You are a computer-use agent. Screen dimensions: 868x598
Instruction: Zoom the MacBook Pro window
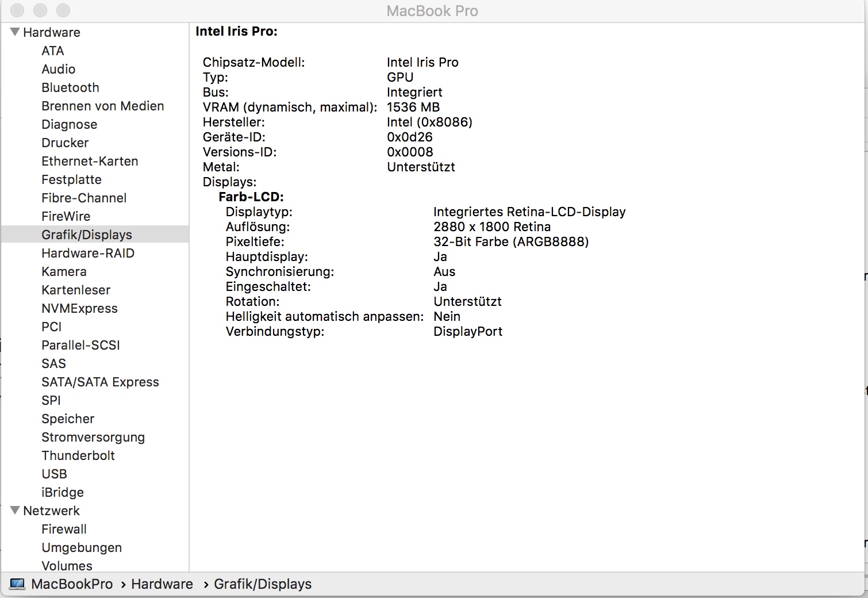coord(63,10)
